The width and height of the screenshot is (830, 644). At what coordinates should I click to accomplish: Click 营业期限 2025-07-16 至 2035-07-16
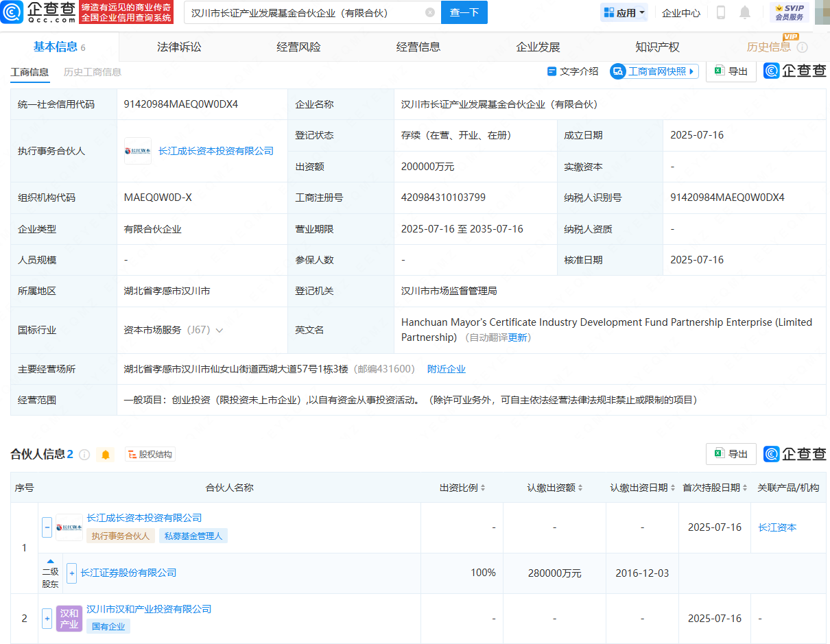[462, 229]
